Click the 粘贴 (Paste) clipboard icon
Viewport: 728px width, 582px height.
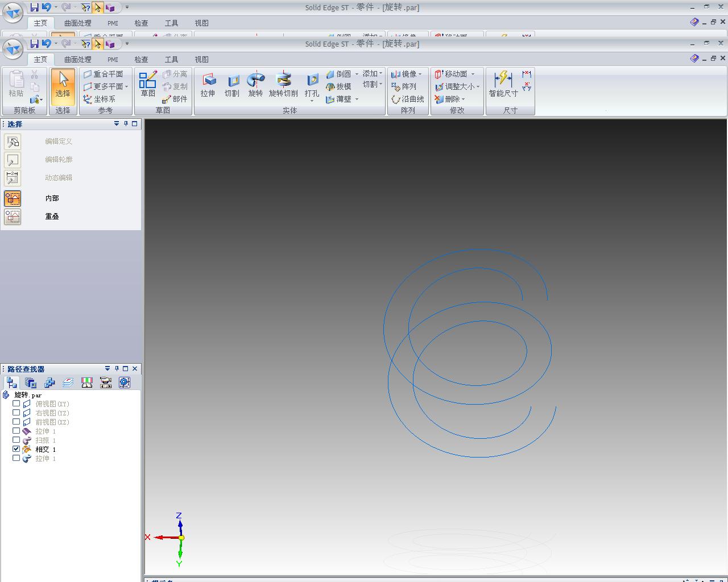(16, 84)
